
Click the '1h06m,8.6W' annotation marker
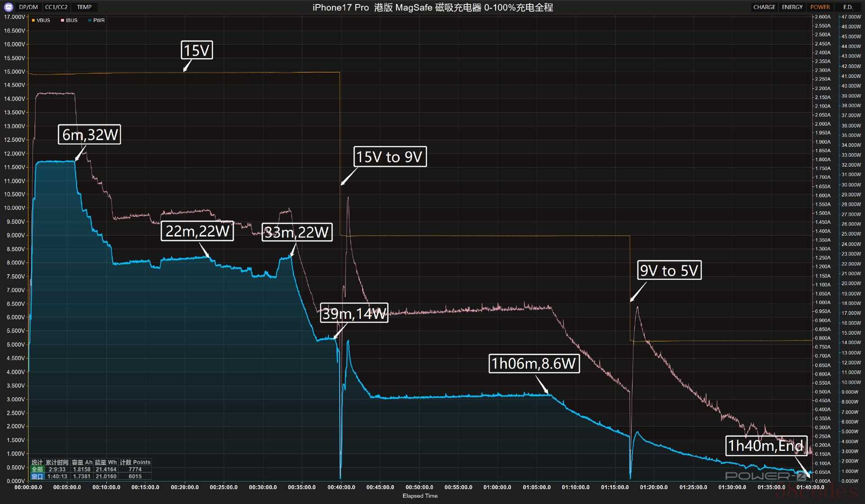click(534, 363)
